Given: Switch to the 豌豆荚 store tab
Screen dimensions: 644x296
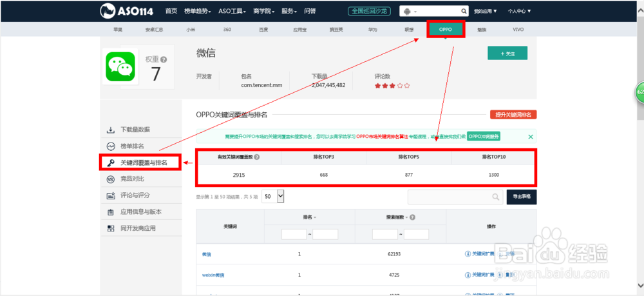Looking at the screenshot, I should [336, 30].
